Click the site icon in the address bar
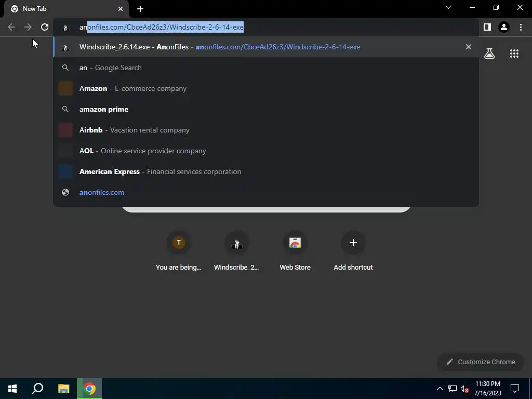The width and height of the screenshot is (532, 399). pyautogui.click(x=65, y=28)
